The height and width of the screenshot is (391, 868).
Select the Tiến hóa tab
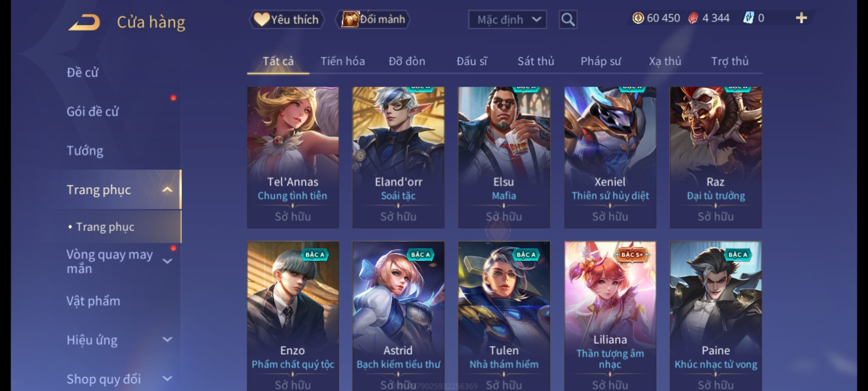(342, 61)
